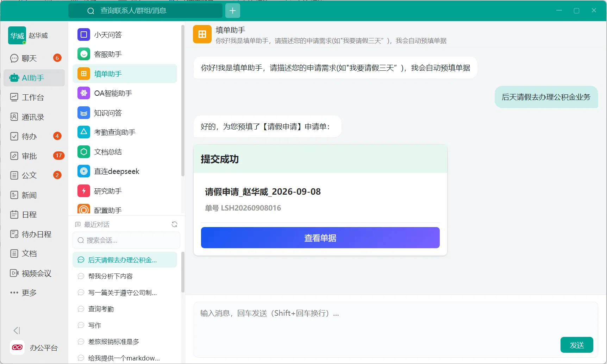Select 配置助手 assistant
The width and height of the screenshot is (607, 364).
coord(125,210)
